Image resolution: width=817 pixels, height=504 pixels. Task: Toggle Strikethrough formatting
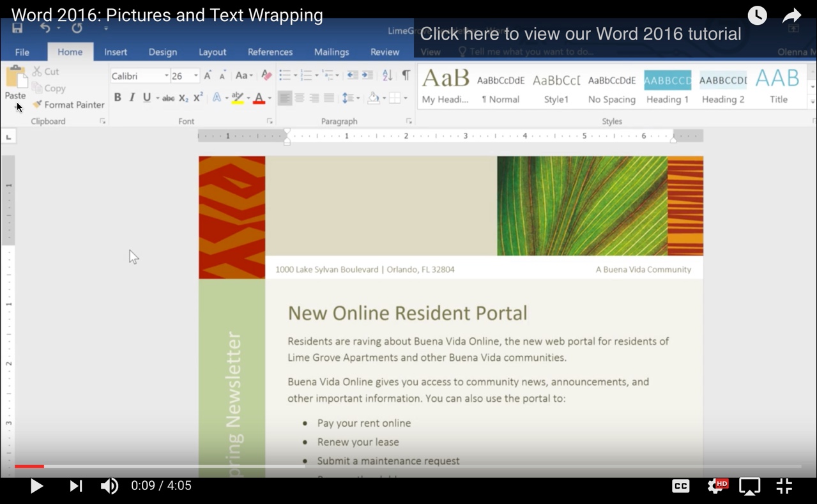click(x=169, y=98)
